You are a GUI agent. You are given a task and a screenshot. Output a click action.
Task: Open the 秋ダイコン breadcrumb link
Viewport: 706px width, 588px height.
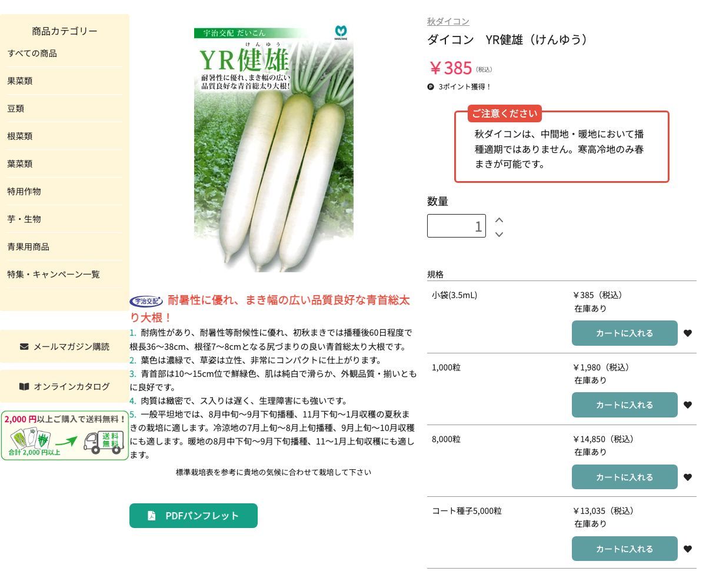click(x=448, y=21)
